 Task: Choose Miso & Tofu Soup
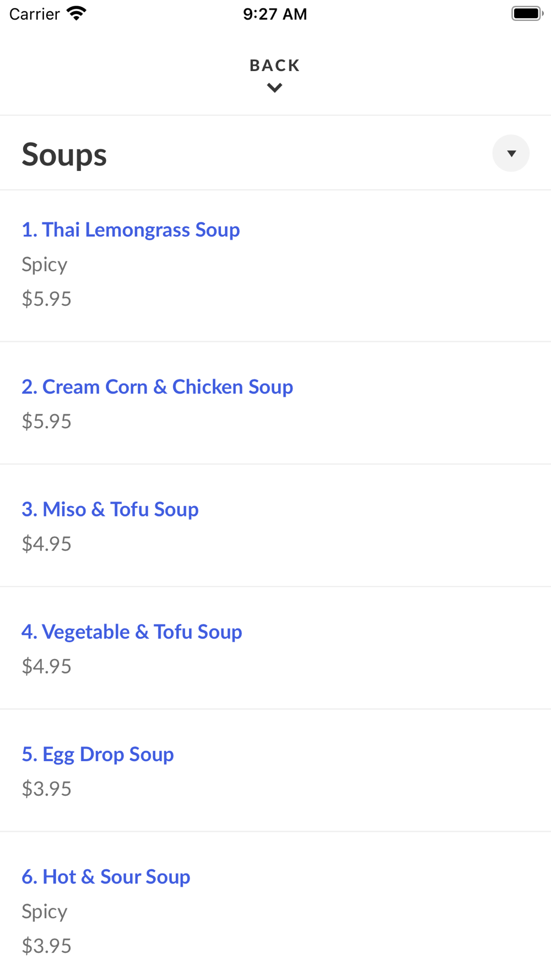[x=110, y=509]
